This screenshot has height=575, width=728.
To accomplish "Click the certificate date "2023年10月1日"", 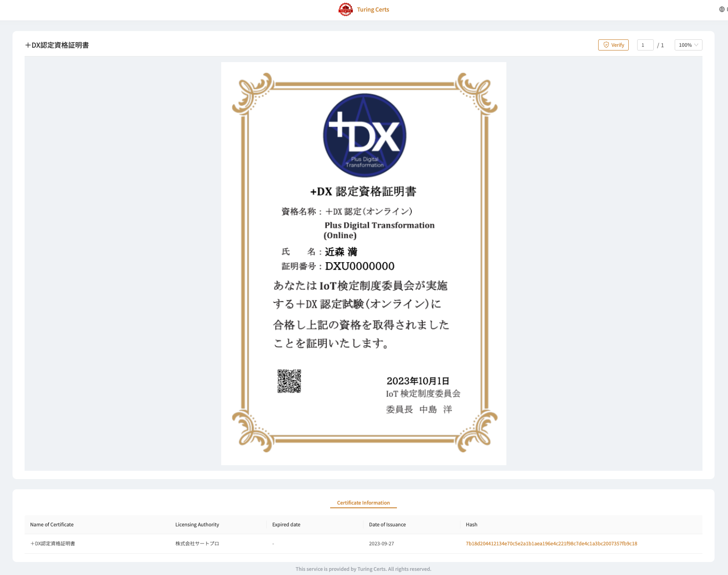I will coord(418,381).
